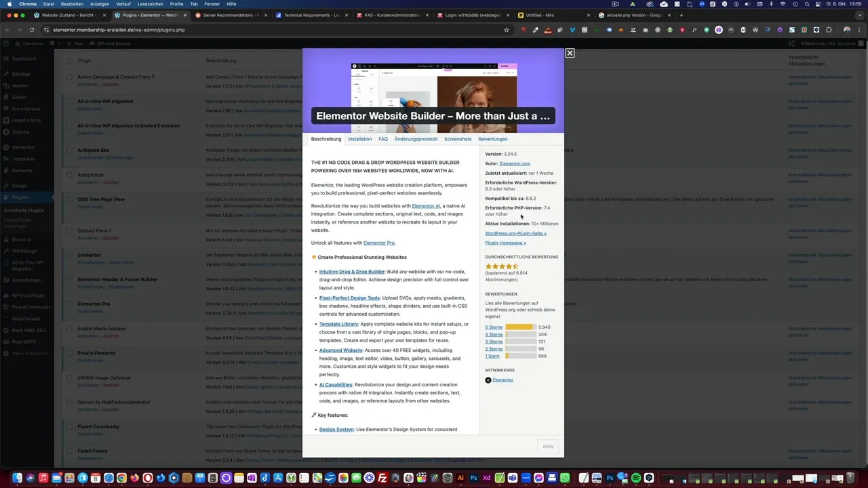This screenshot has width=868, height=488.
Task: Click the browser address bar
Action: 271,30
